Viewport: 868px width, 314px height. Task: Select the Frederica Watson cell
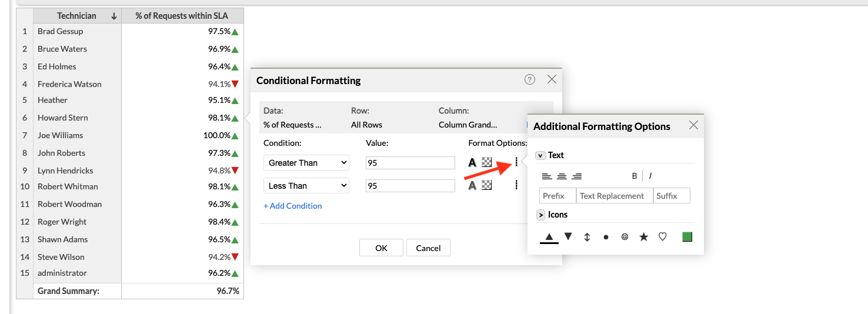[78, 84]
